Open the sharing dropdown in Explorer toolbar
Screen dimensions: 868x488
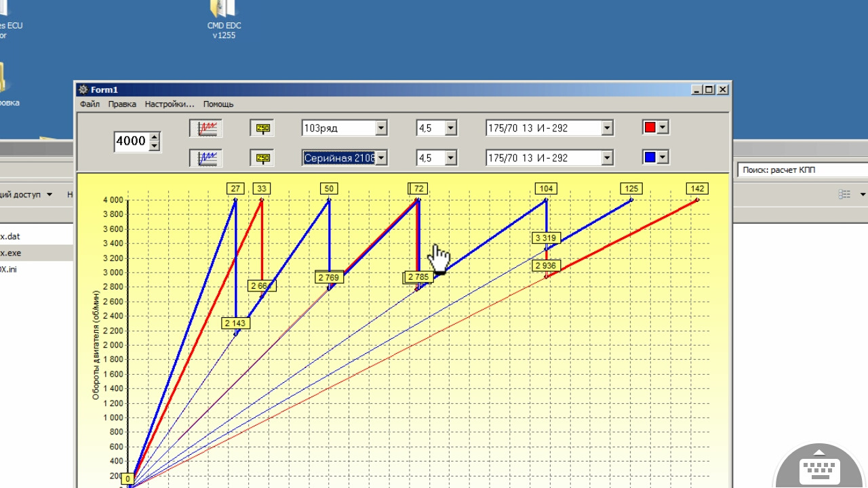(27, 195)
